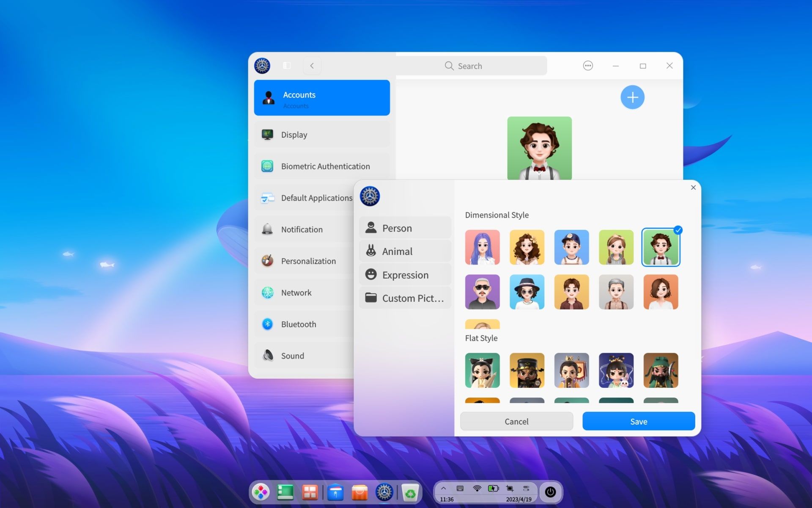Toggle the sidebar panel icon beside the logo
The width and height of the screenshot is (812, 508).
(x=287, y=66)
